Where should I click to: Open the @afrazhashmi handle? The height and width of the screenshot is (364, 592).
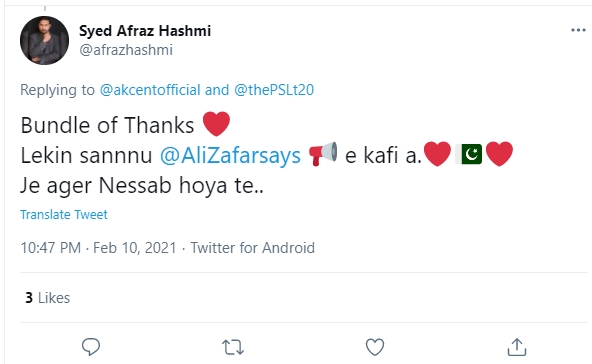[126, 50]
